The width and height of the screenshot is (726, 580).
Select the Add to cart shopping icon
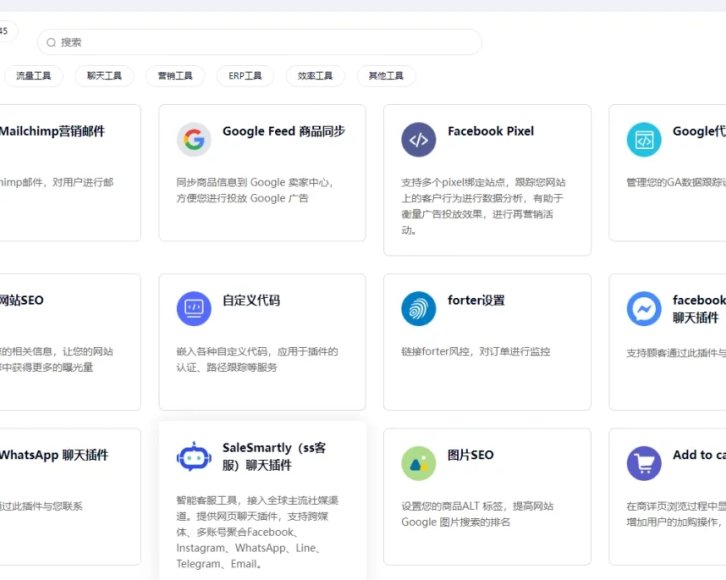[644, 464]
